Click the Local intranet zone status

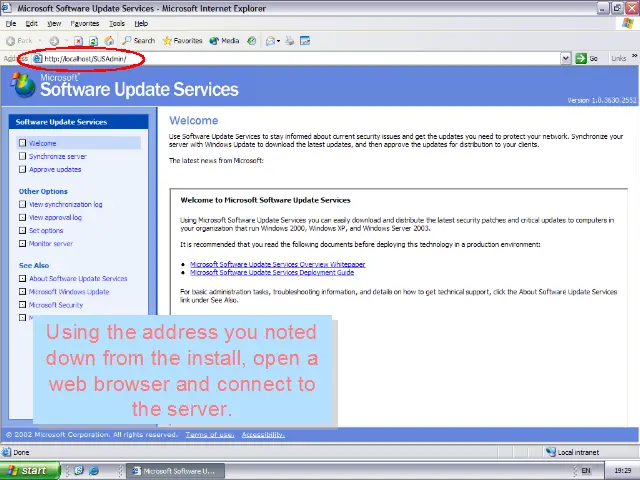pyautogui.click(x=573, y=452)
